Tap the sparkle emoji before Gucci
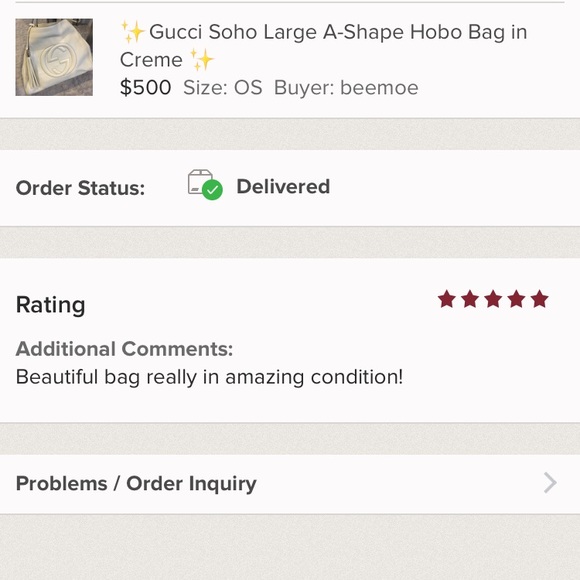Viewport: 580px width, 580px height. [x=132, y=32]
